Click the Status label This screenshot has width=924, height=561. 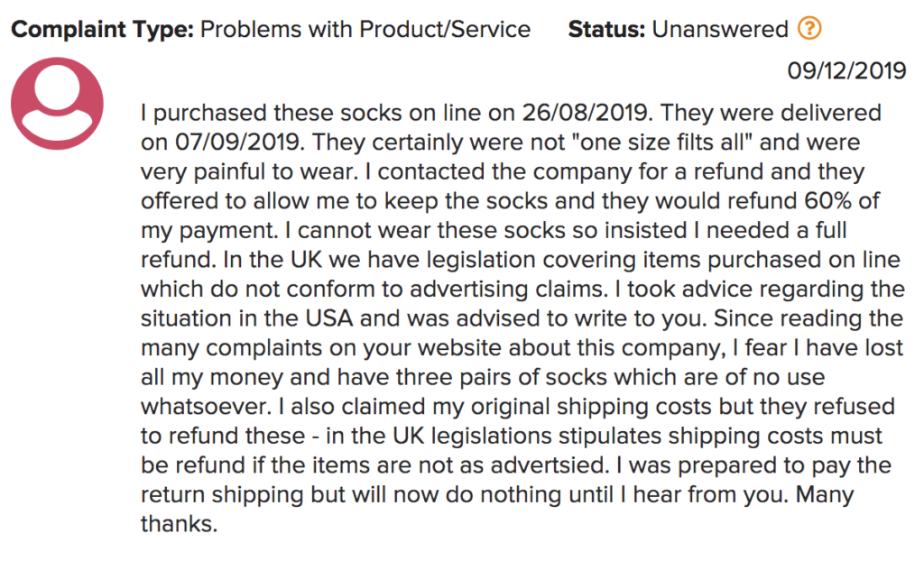pos(606,29)
